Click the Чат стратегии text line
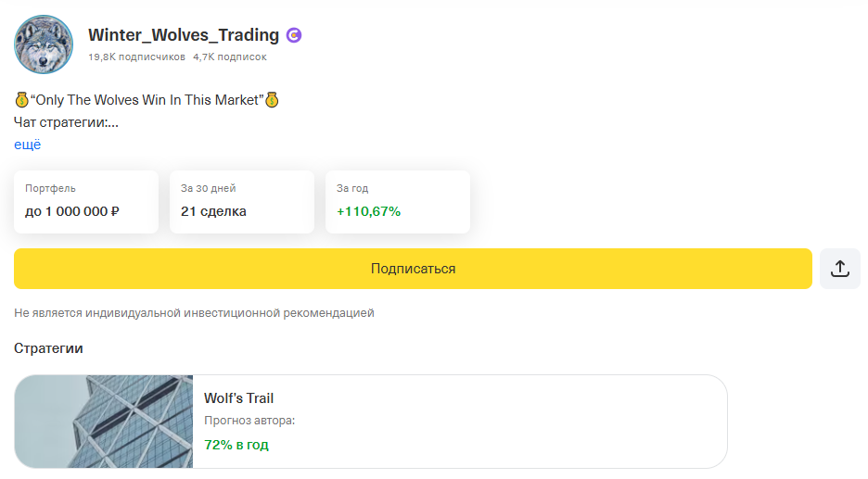 [x=66, y=121]
